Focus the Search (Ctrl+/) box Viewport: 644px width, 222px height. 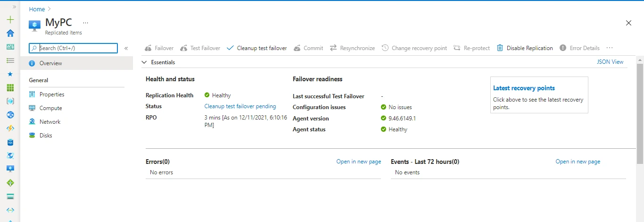tap(73, 48)
